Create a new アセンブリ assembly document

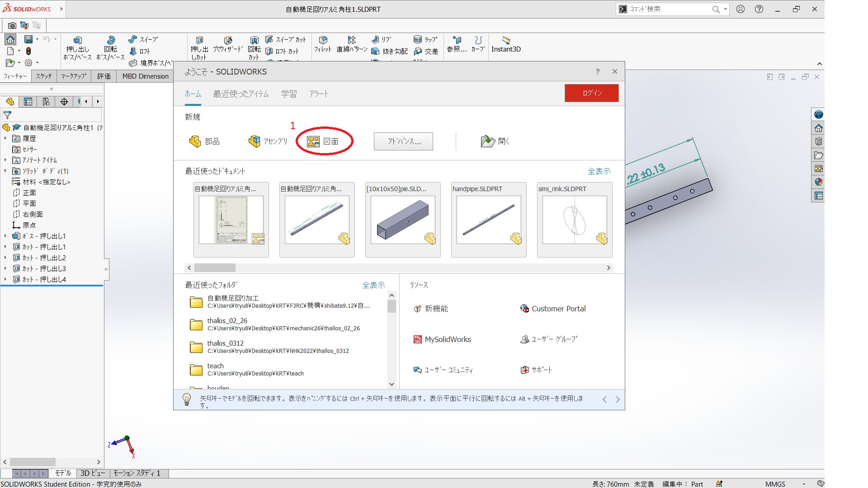[268, 141]
